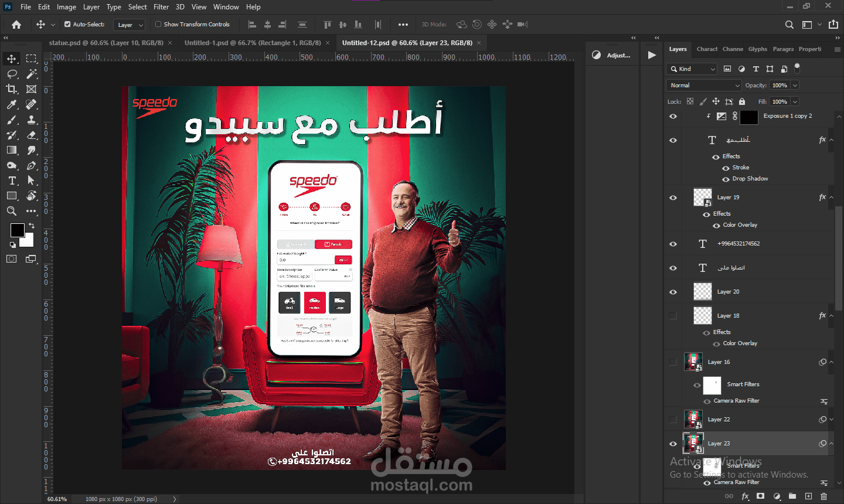The image size is (844, 504).
Task: Click the Play actions panel icon
Action: click(652, 55)
